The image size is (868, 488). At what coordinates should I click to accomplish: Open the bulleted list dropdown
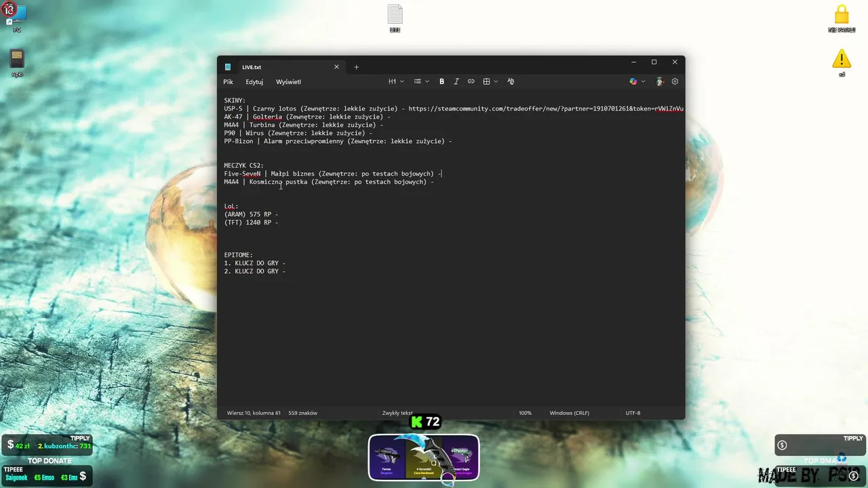422,81
